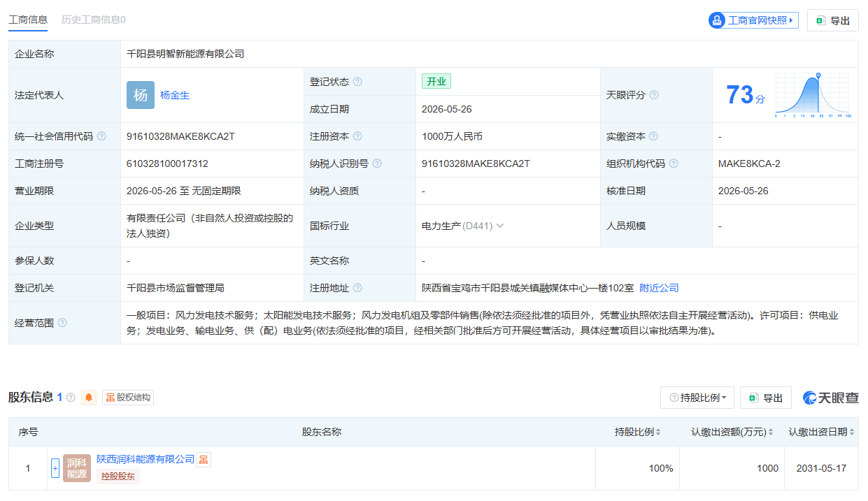
Task: Click the 2031-05-17 contribution date cell
Action: click(821, 468)
